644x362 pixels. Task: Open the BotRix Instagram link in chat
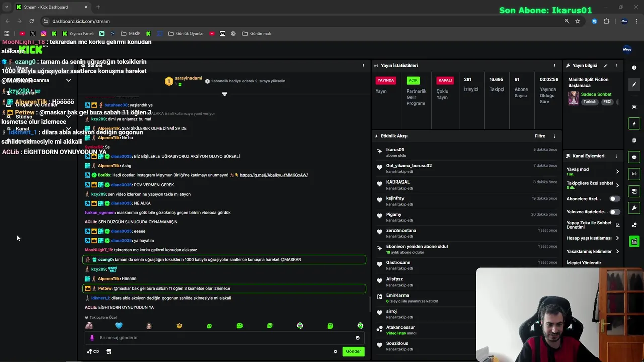(x=274, y=175)
